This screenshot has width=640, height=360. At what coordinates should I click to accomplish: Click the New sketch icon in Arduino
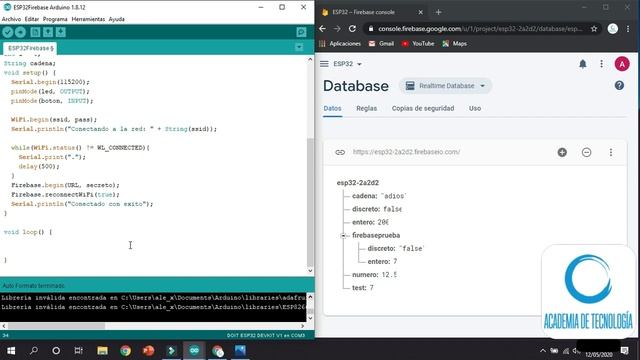click(35, 32)
